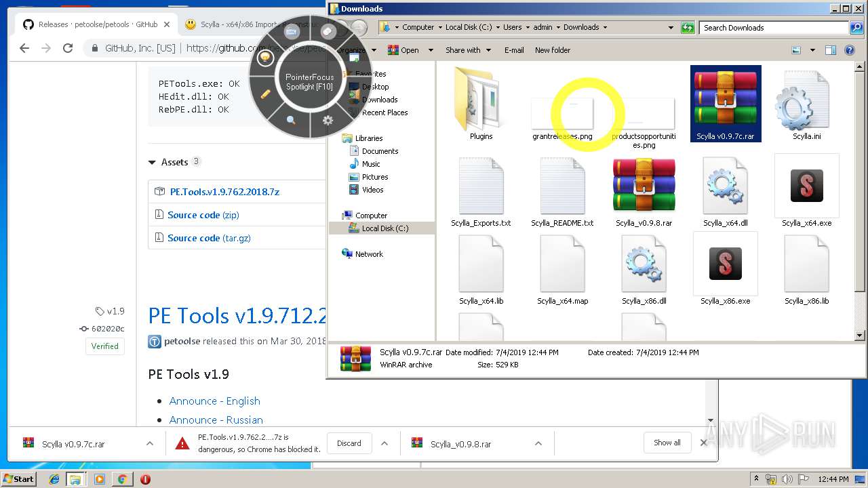Viewport: 868px width, 488px height.
Task: Open Chrome from the taskbar
Action: (122, 479)
